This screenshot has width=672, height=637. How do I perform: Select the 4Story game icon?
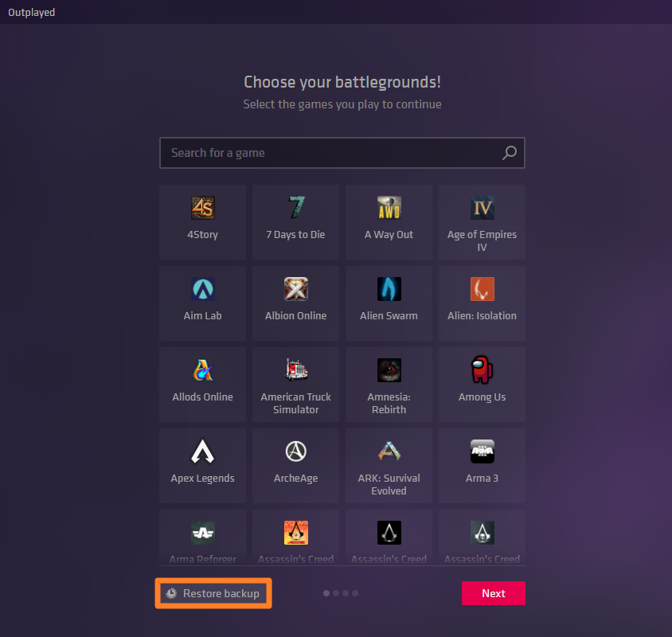point(203,208)
